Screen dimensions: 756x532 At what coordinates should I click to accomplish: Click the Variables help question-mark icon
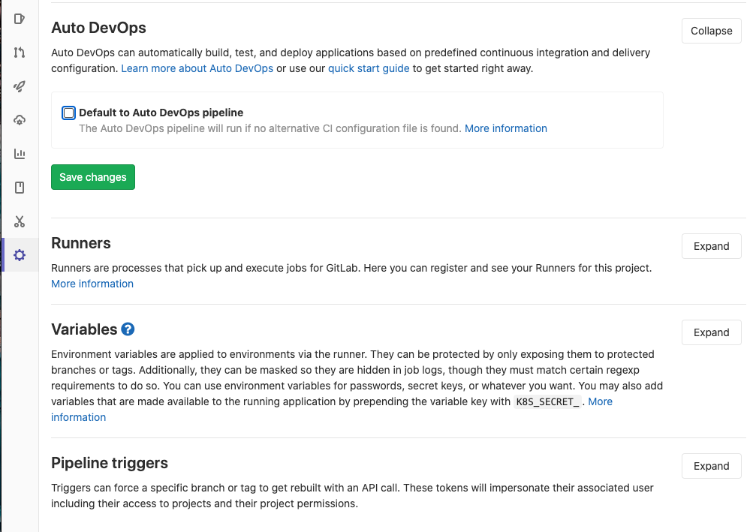128,329
